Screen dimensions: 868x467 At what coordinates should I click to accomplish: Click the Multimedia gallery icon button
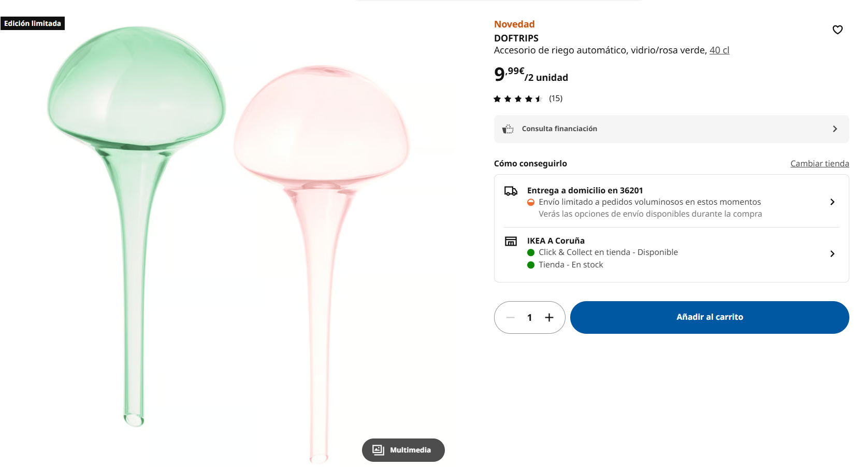point(403,450)
